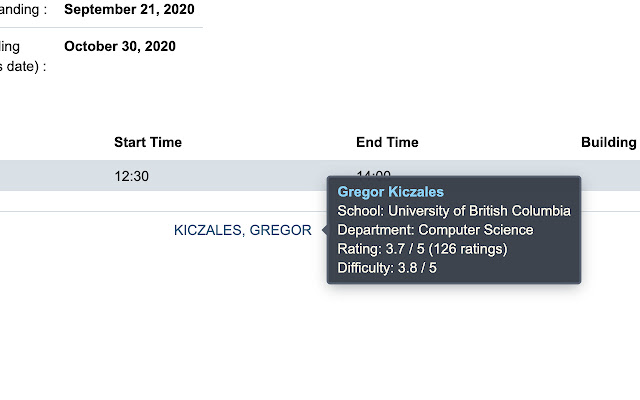
Task: Click the KICZALES, GREGOR instructor link
Action: [242, 230]
